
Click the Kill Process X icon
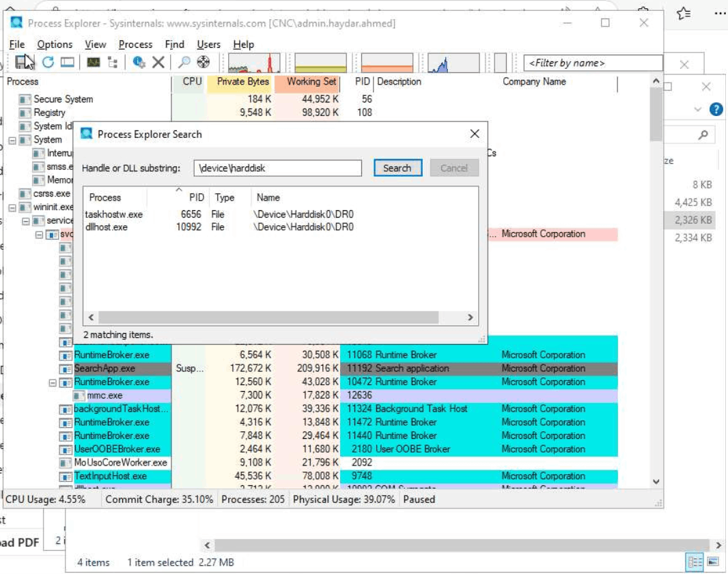[158, 61]
